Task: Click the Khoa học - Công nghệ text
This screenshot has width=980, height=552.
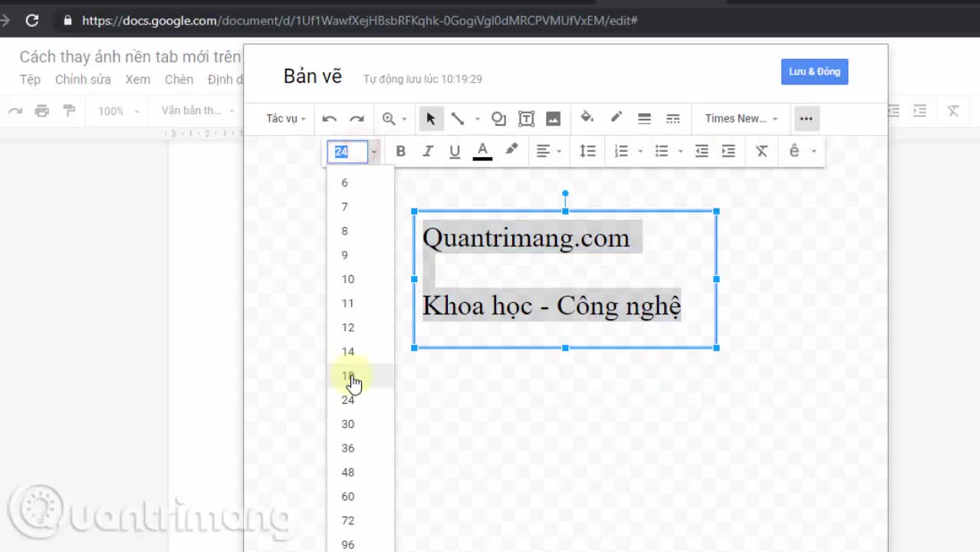Action: tap(551, 306)
